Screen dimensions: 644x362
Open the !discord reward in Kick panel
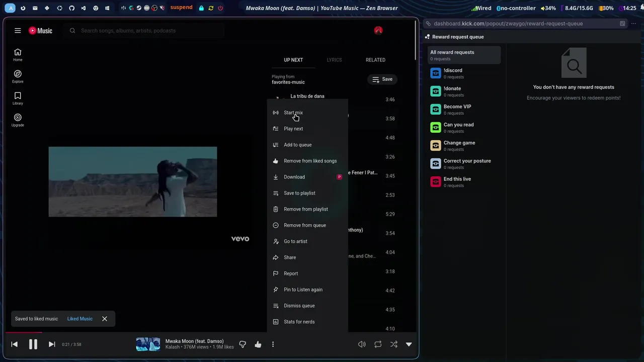click(464, 73)
